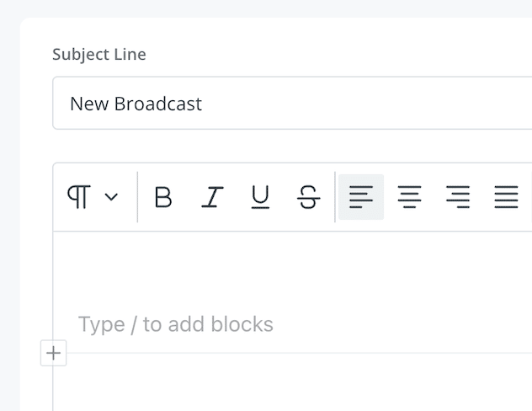Click the gray page background outside the card
Screen dimensions: 532x411
click(x=9, y=204)
